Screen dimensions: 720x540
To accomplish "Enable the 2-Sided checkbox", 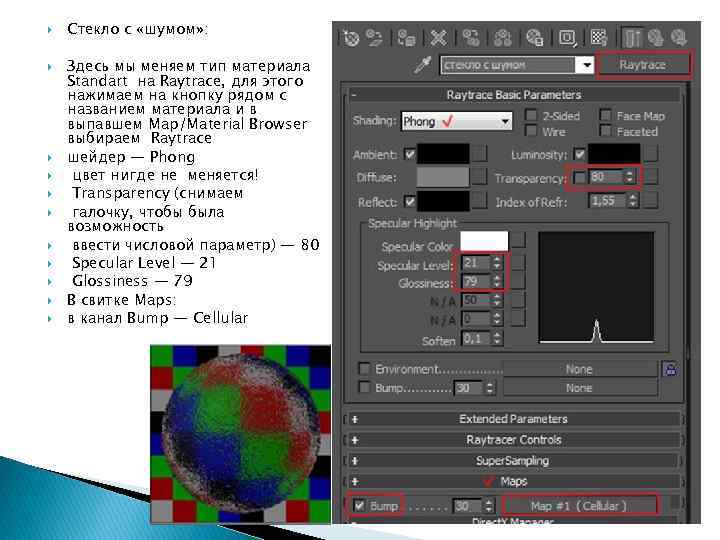I will pyautogui.click(x=531, y=115).
